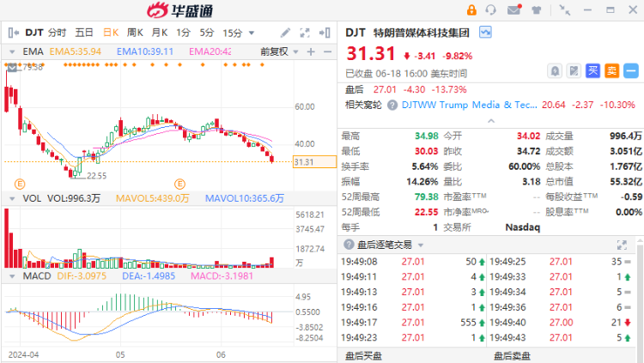
Task: Click the 华盛通 logo
Action: 180,10
